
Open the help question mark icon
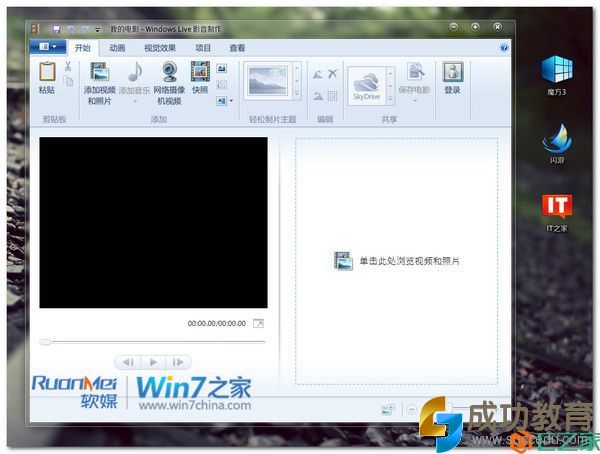click(x=502, y=47)
